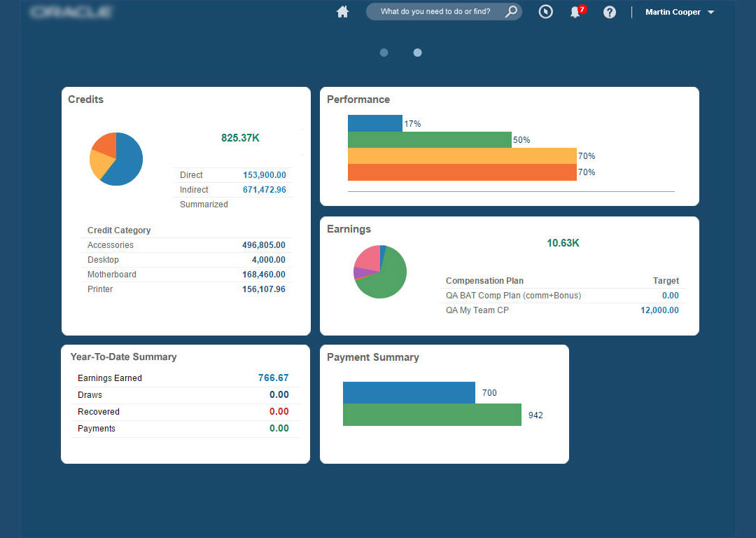Open the Indirect credits amount 671,472.96
Screen dimensions: 756x538
(x=264, y=190)
